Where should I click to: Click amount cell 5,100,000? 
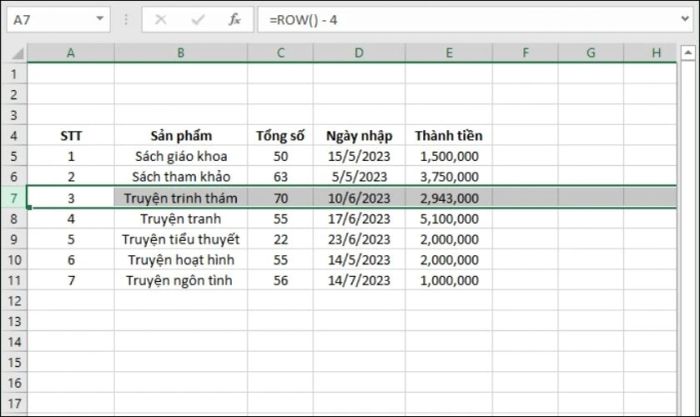[x=449, y=218]
